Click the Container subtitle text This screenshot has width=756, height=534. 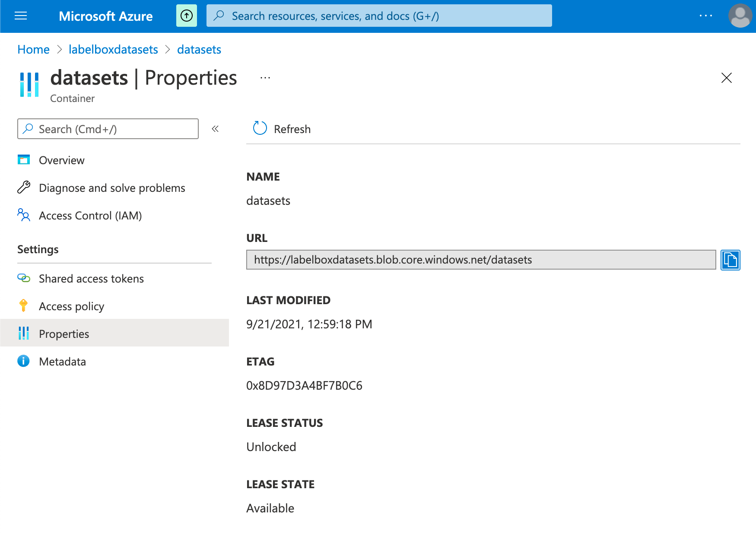72,99
